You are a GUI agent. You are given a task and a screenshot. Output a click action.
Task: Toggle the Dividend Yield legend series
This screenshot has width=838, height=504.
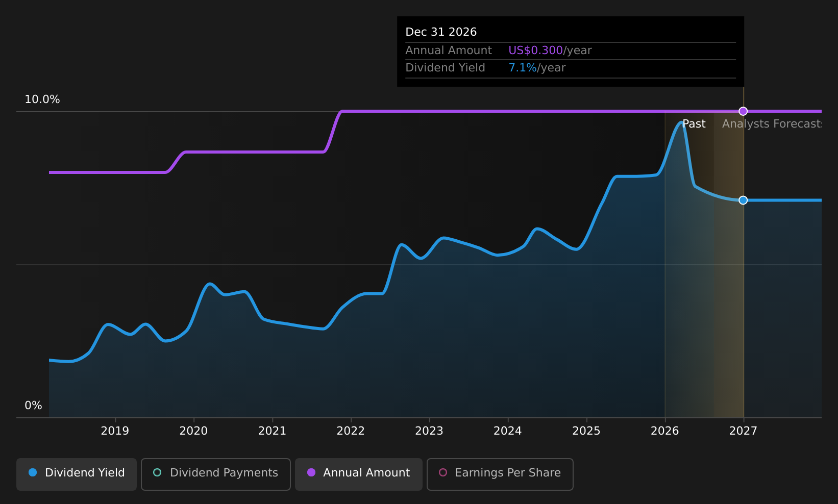pyautogui.click(x=77, y=474)
